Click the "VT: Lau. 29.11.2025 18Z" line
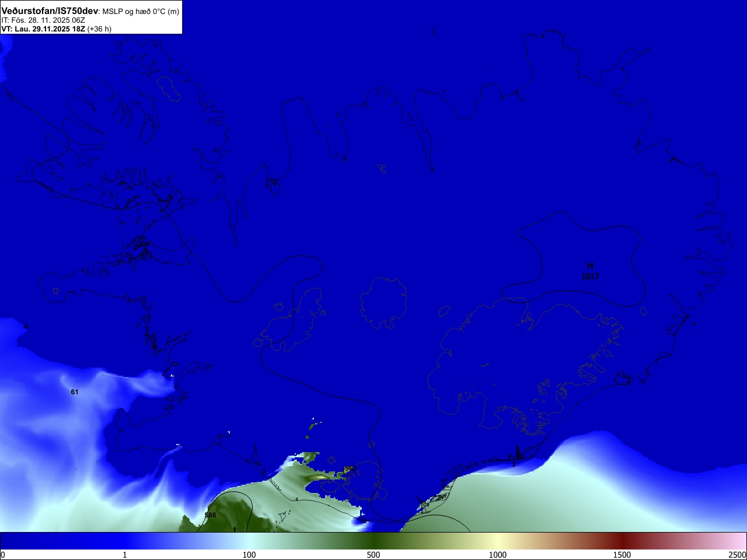The width and height of the screenshot is (747, 560). coord(43,29)
